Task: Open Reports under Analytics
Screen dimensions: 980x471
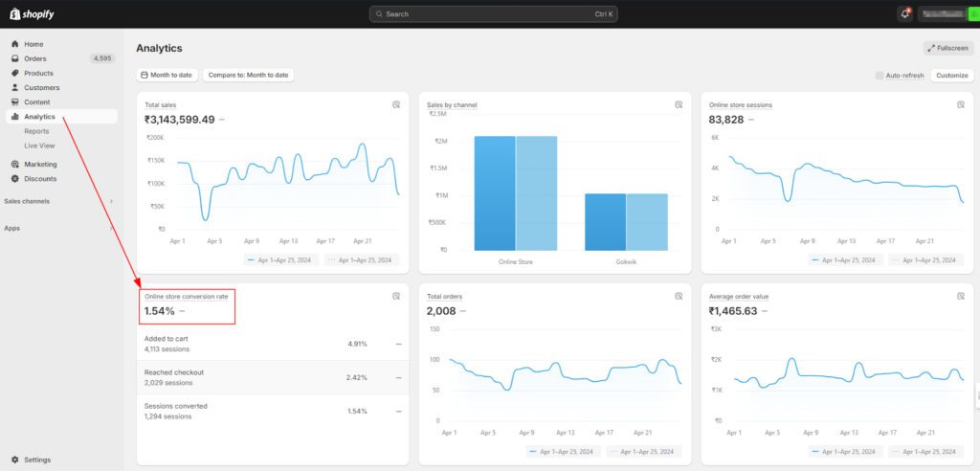Action: (36, 131)
